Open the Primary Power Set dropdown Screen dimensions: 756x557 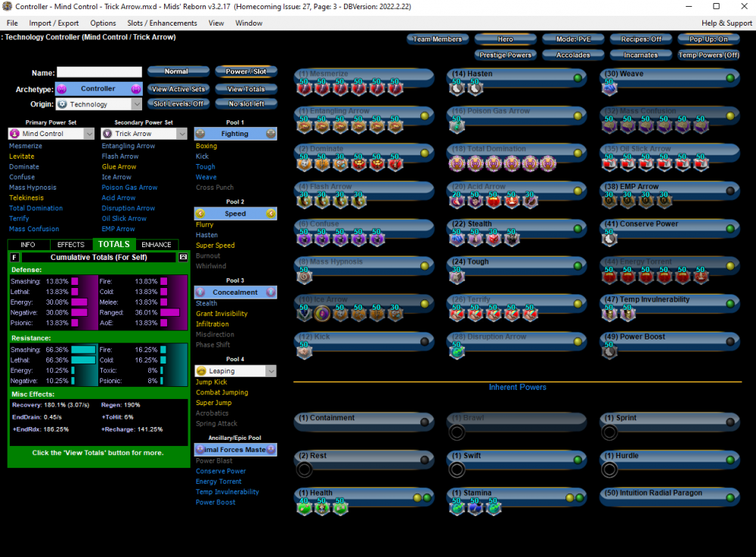(51, 134)
